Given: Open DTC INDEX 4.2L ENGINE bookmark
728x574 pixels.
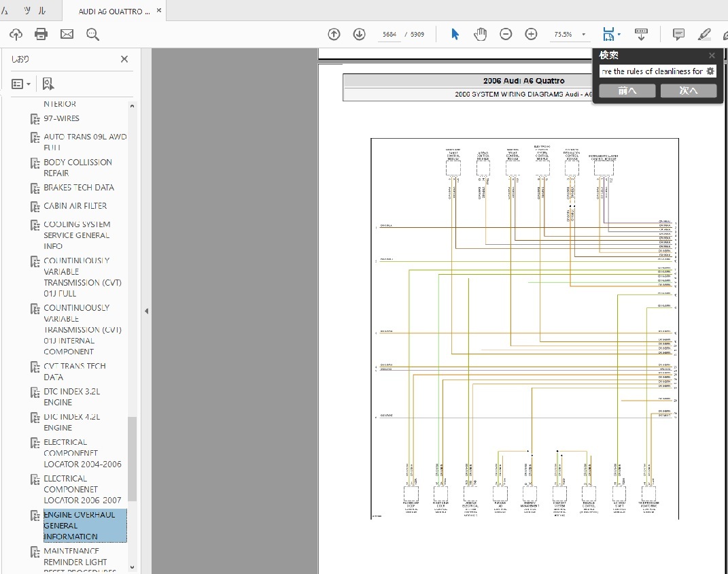Looking at the screenshot, I should 72,422.
